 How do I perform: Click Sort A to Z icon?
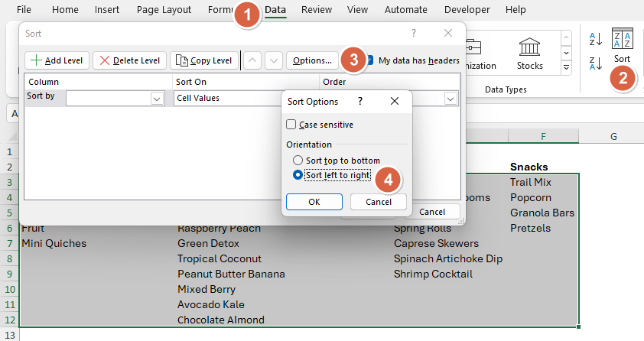coord(596,38)
